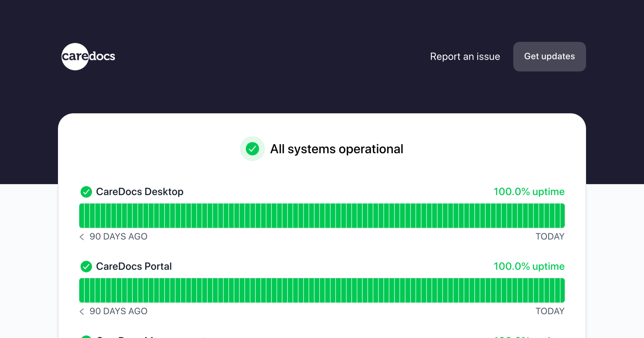
Task: Open the Report an issue link
Action: pos(465,57)
